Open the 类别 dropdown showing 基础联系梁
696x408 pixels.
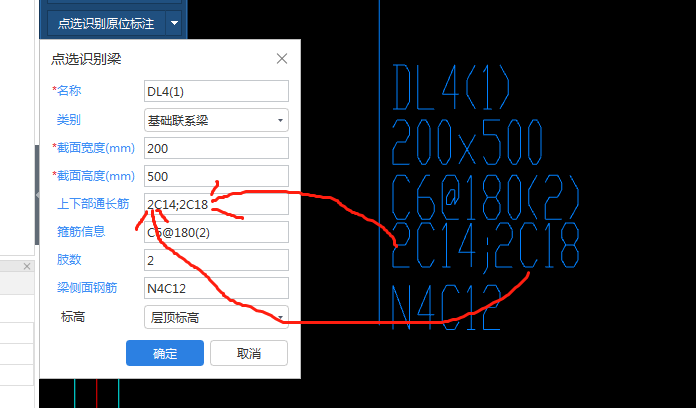(216, 120)
